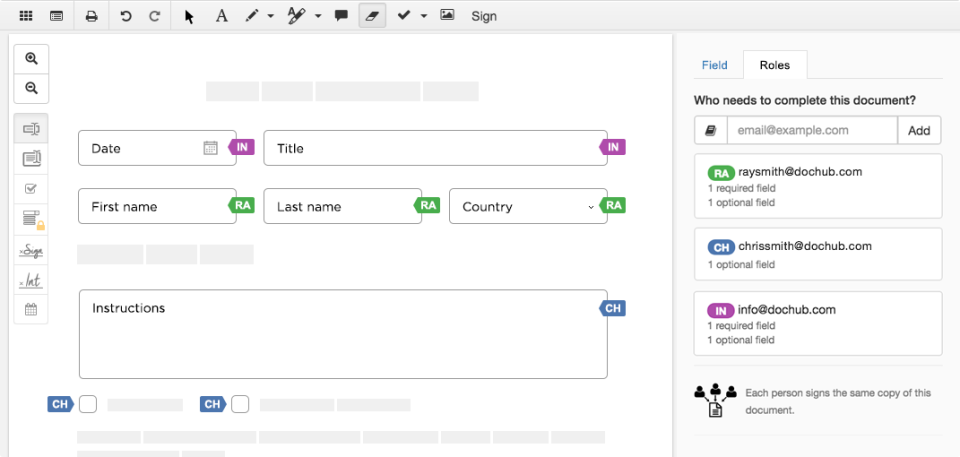This screenshot has width=960, height=457.
Task: Switch to the Field tab
Action: [x=715, y=65]
